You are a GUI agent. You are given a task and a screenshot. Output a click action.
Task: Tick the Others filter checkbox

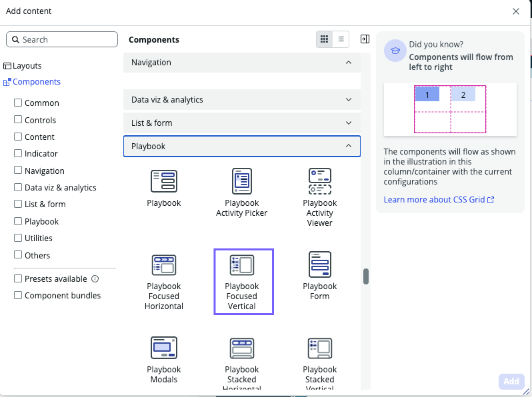[18, 254]
